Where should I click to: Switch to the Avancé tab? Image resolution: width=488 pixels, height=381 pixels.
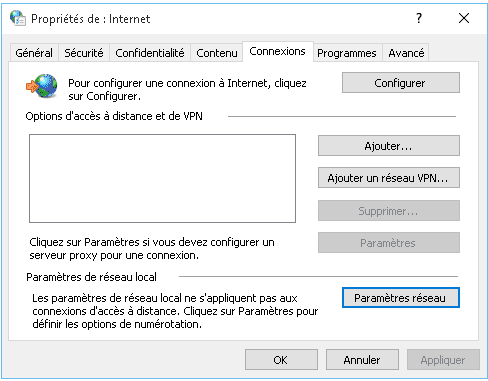coord(406,53)
